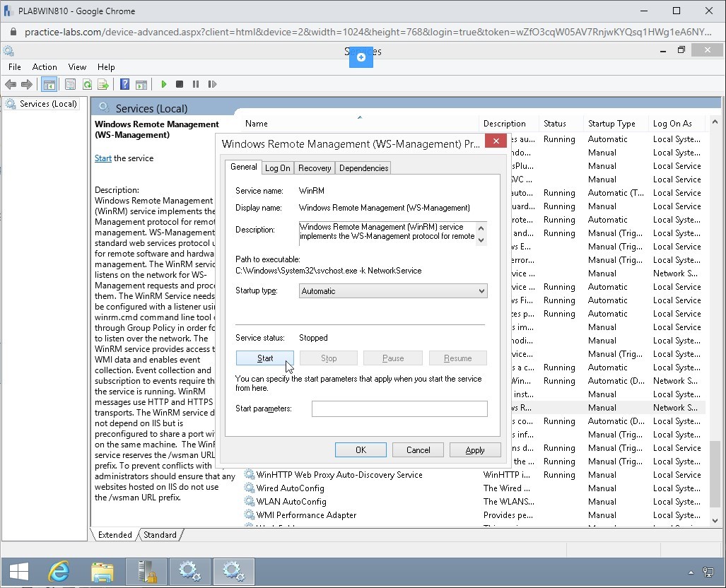The height and width of the screenshot is (588, 726).
Task: Sort services by the Name column header
Action: coord(359,124)
